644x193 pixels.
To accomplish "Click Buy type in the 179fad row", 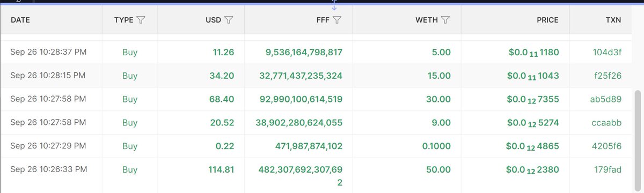I will (130, 169).
